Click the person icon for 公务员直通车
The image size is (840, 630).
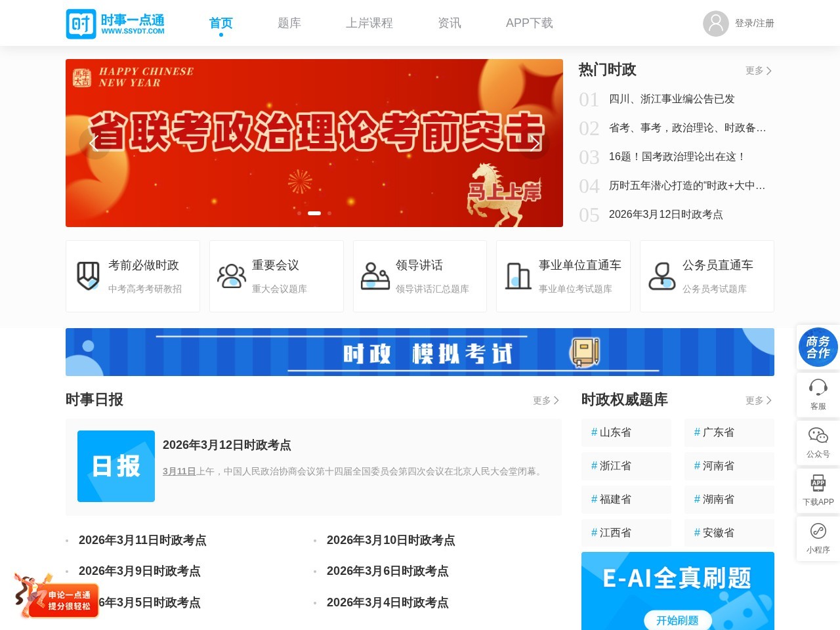click(662, 276)
